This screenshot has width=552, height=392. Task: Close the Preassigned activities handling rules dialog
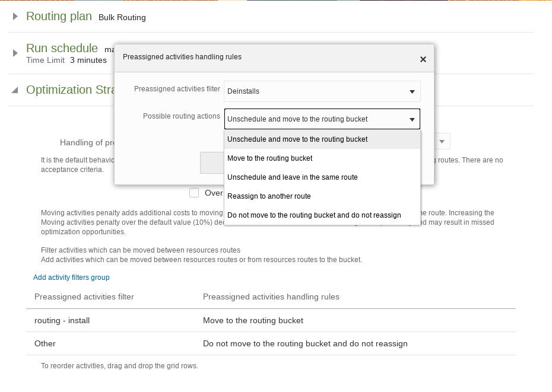[x=423, y=59]
